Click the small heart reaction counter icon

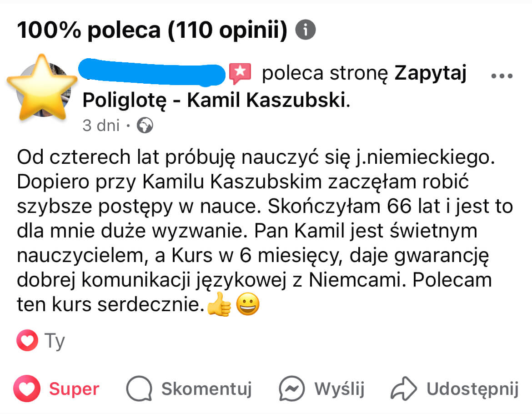point(27,341)
